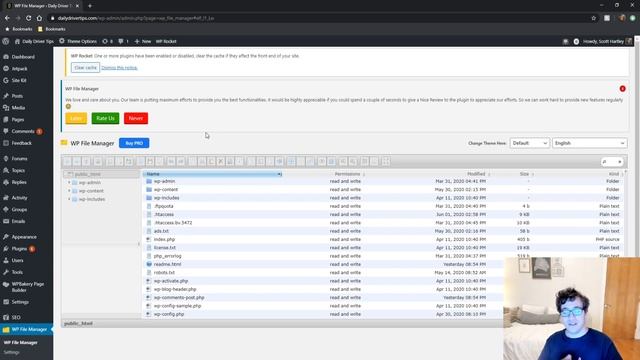Screen dimensions: 640x360
Task: Click New in the admin bar
Action: click(x=143, y=41)
